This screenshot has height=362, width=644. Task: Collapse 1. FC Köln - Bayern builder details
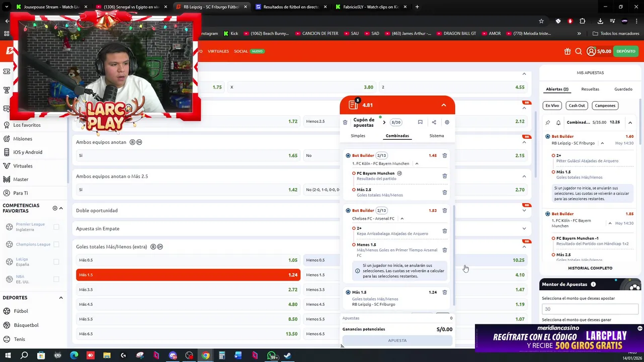tap(417, 164)
